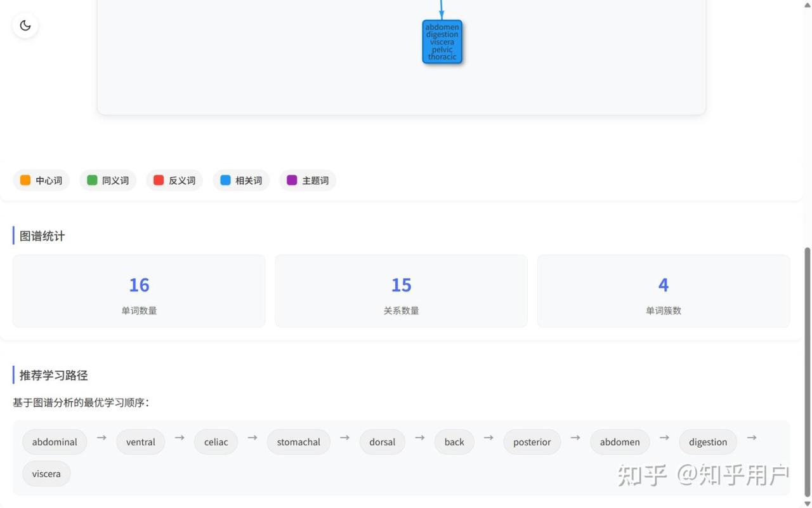The image size is (812, 508).
Task: Toggle dark mode with the moon icon
Action: pyautogui.click(x=25, y=25)
